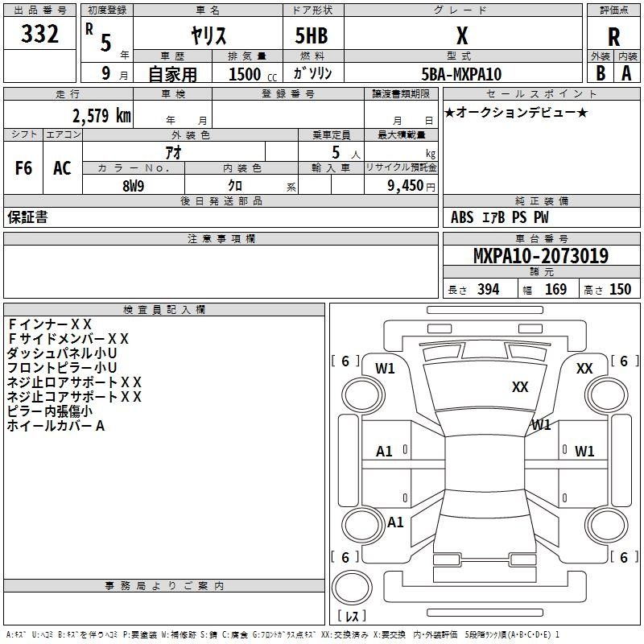
Task: Click the XX mark on the hood
Action: [x=520, y=387]
